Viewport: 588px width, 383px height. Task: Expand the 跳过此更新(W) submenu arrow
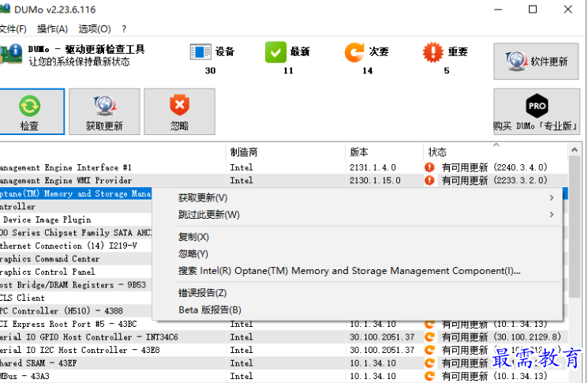(551, 215)
